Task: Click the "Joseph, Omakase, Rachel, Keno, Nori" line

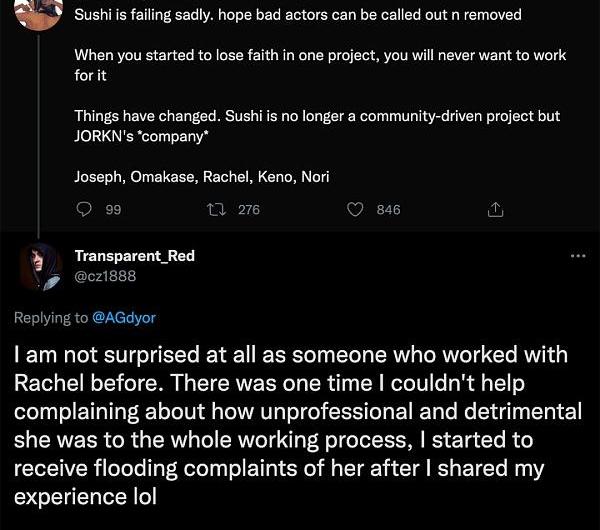Action: coord(202,177)
